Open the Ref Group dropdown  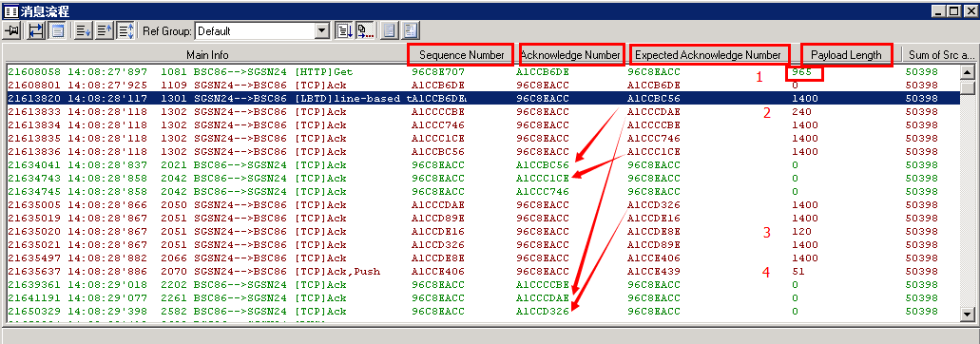pyautogui.click(x=322, y=30)
